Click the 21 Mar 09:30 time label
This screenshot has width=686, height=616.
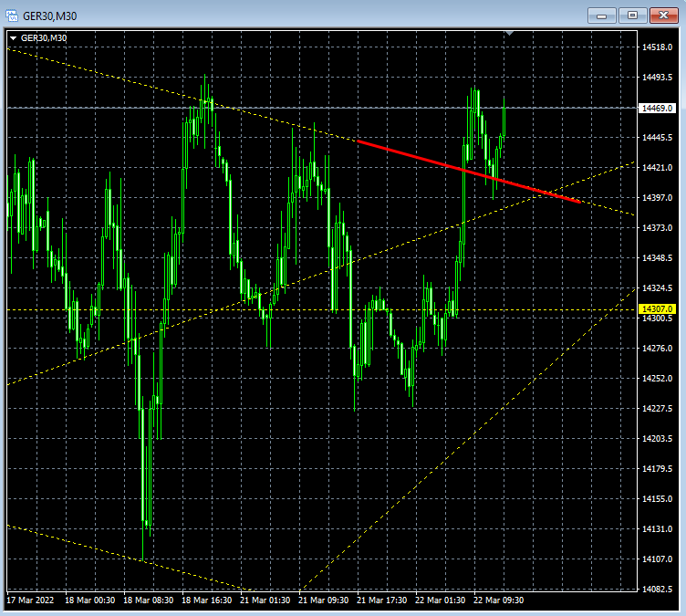coord(323,600)
